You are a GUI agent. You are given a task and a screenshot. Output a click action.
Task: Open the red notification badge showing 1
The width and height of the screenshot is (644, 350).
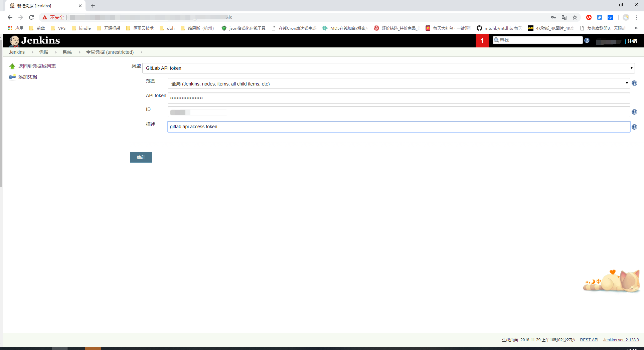[x=482, y=40]
